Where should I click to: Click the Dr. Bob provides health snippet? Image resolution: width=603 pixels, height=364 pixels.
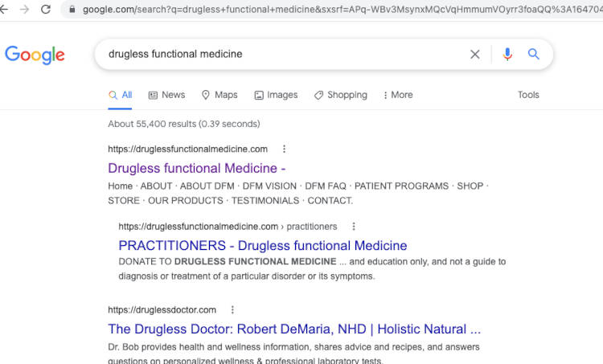(293, 354)
